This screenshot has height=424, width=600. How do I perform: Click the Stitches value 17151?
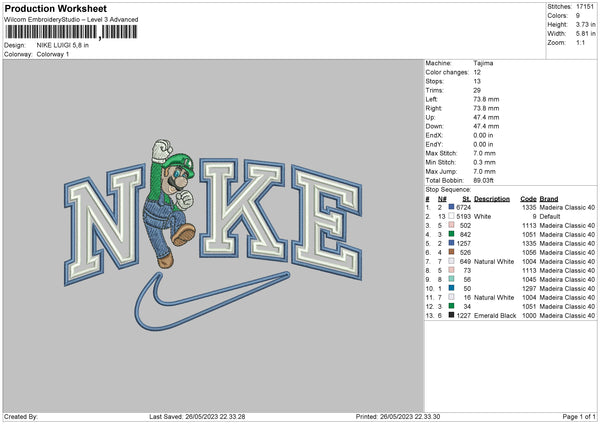pyautogui.click(x=585, y=7)
